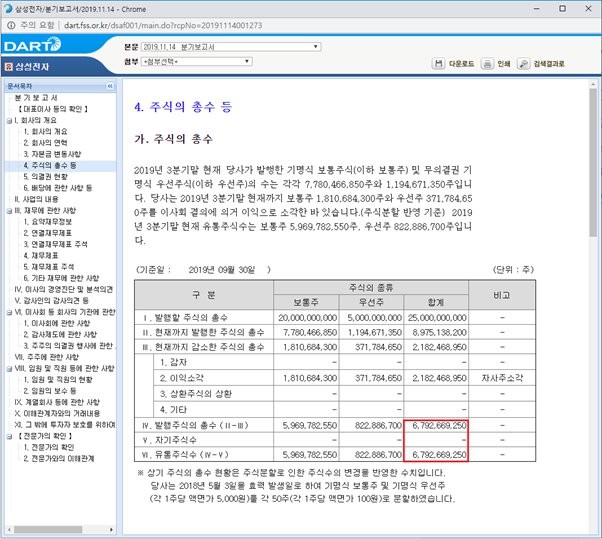The height and width of the screenshot is (539, 602).
Task: Click the download (다운로드) icon
Action: (x=438, y=63)
